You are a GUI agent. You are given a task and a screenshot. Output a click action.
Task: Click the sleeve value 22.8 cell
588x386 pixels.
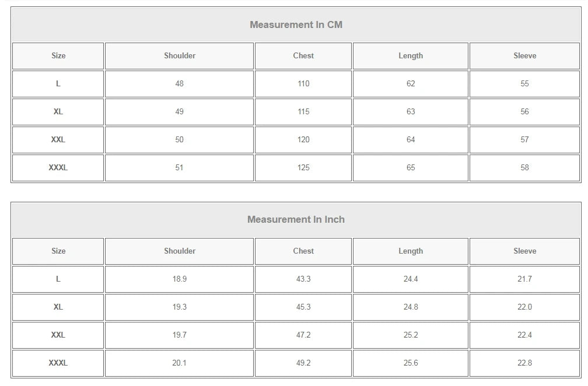click(524, 363)
